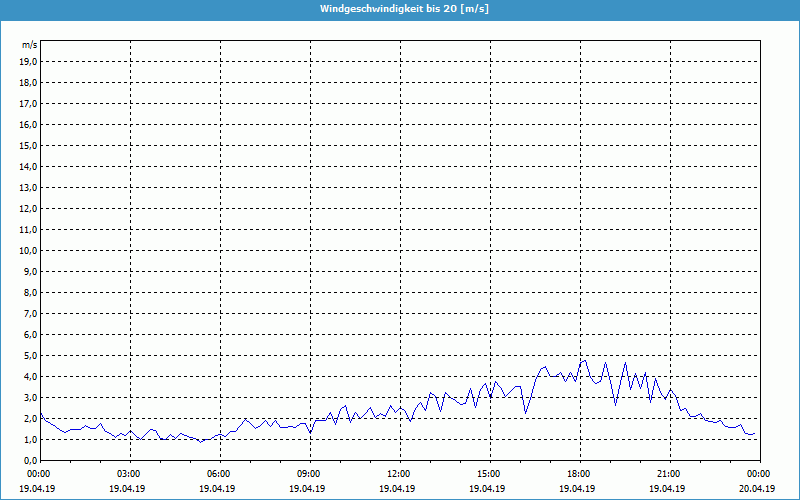800x500 pixels.
Task: Click the 20.04.19 date label
Action: click(757, 489)
